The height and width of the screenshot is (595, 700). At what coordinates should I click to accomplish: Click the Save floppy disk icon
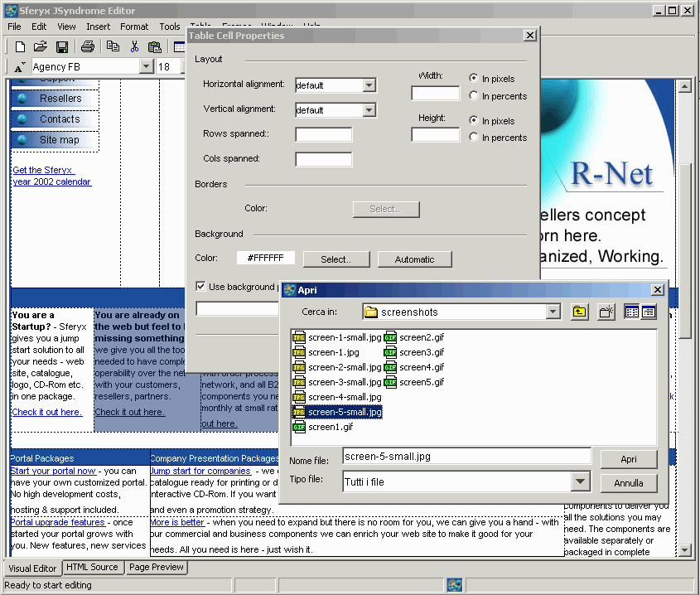61,46
